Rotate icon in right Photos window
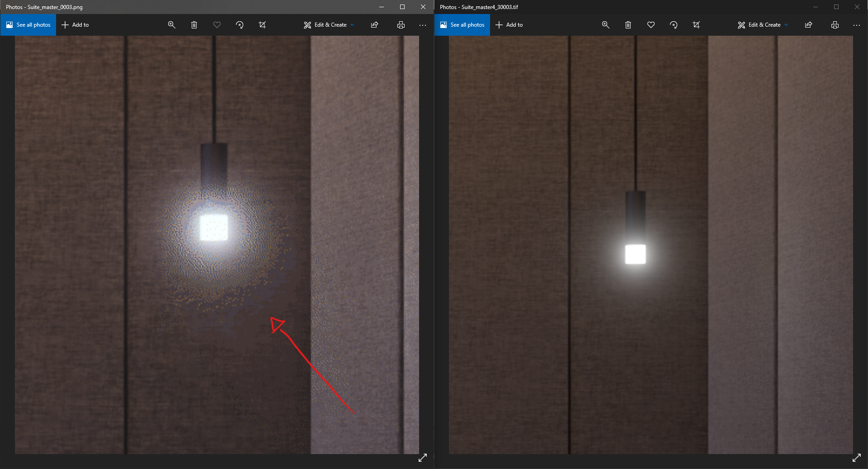This screenshot has width=868, height=469. (x=674, y=25)
